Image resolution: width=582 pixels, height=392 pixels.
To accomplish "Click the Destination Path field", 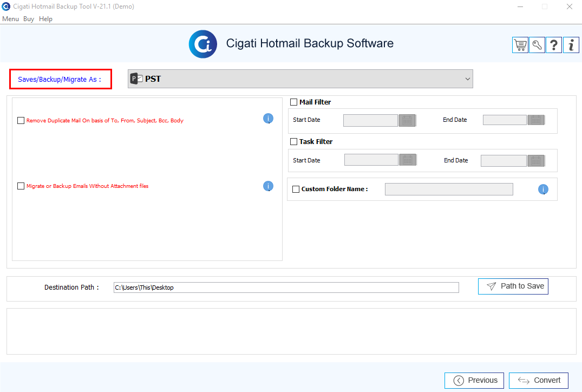I will point(286,288).
